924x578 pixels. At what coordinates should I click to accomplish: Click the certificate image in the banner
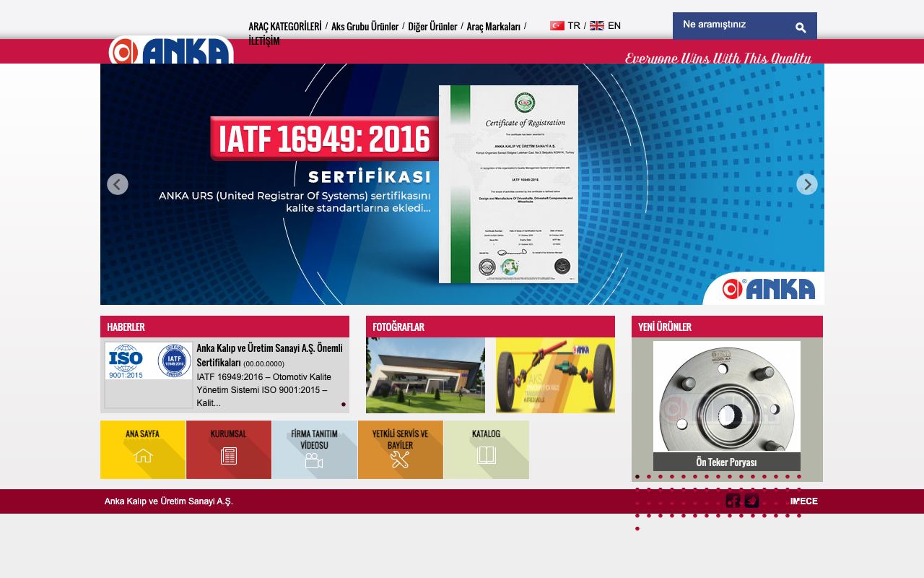(508, 184)
